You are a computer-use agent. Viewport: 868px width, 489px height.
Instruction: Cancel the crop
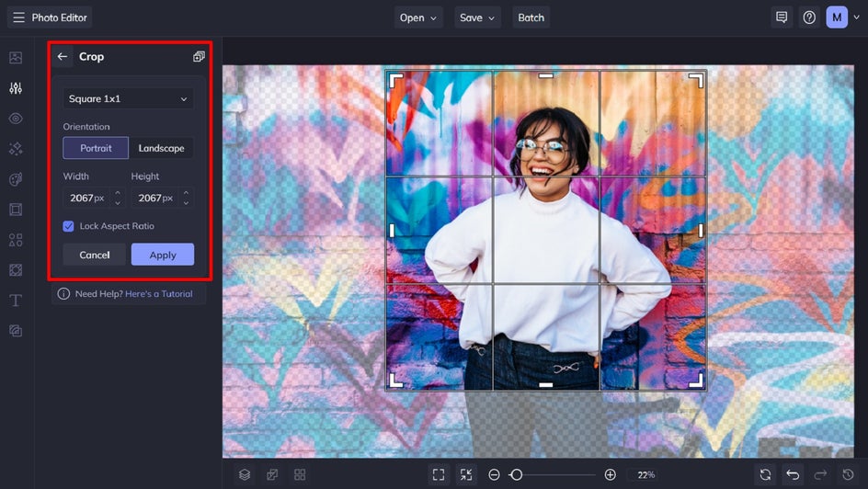[x=94, y=255]
